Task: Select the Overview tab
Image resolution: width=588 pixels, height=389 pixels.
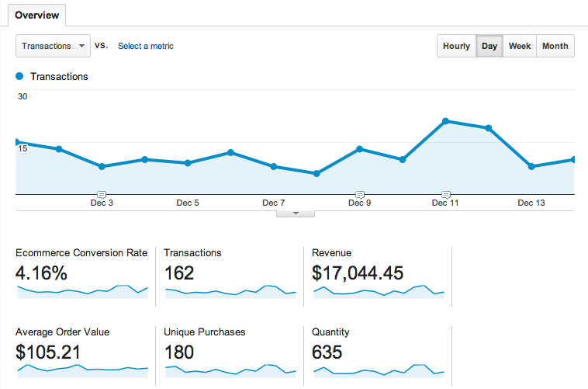Action: [37, 15]
